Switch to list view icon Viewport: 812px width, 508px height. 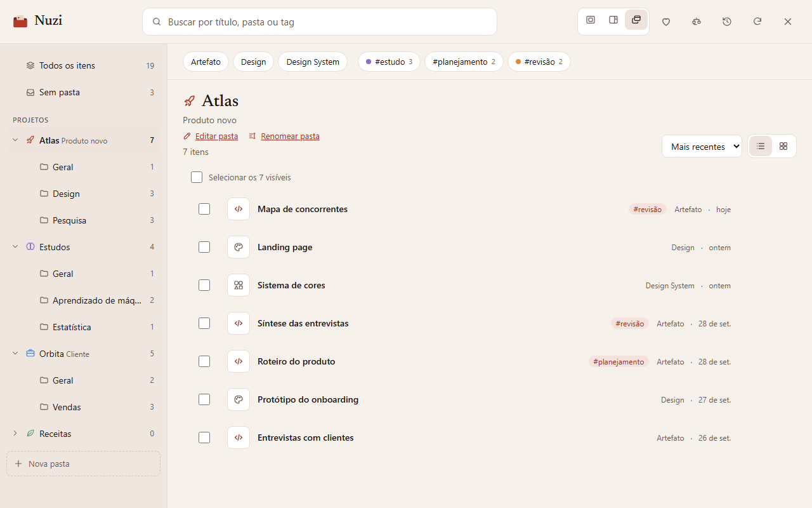click(761, 146)
